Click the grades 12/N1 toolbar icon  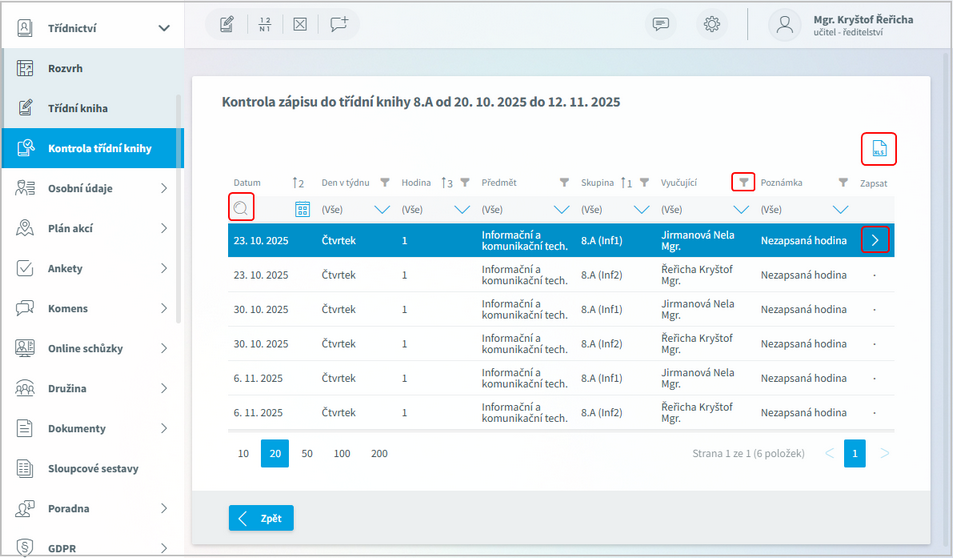[265, 25]
